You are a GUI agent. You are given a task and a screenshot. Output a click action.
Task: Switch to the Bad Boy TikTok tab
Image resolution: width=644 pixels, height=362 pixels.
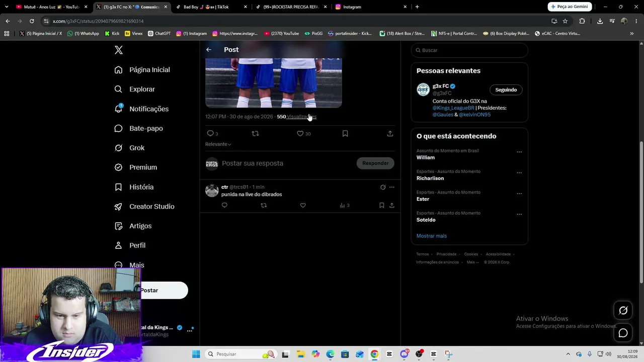pos(211,7)
